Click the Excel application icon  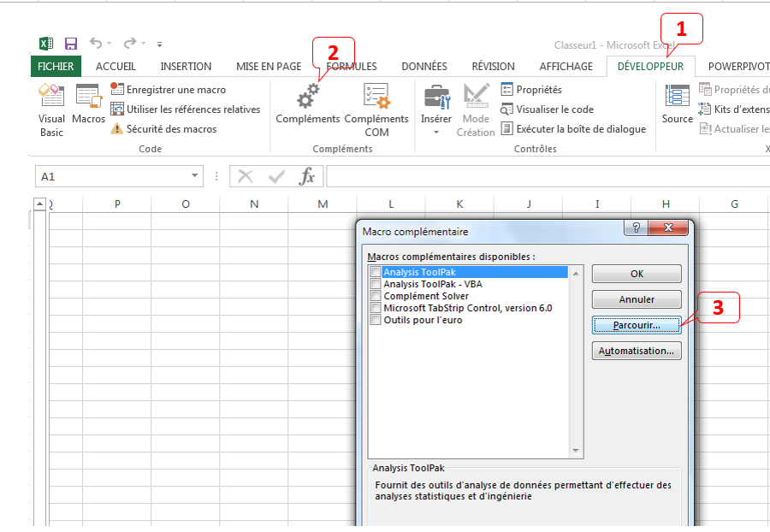coord(46,44)
